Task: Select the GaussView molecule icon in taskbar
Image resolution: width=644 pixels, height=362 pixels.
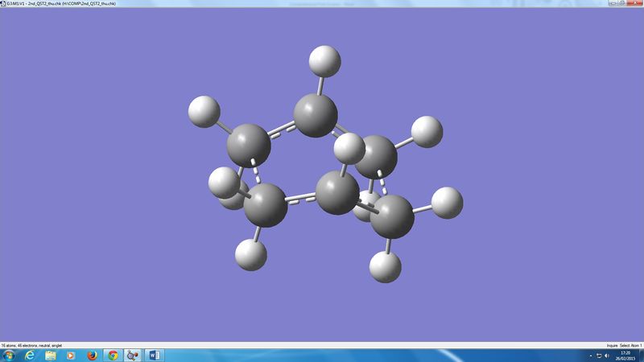Action: [133, 356]
